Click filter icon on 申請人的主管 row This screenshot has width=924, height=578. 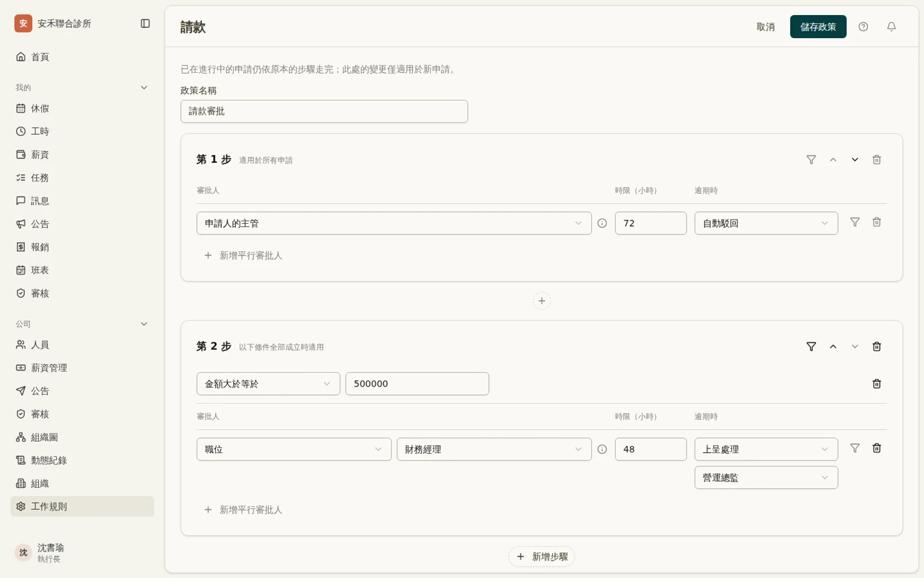[x=855, y=222]
